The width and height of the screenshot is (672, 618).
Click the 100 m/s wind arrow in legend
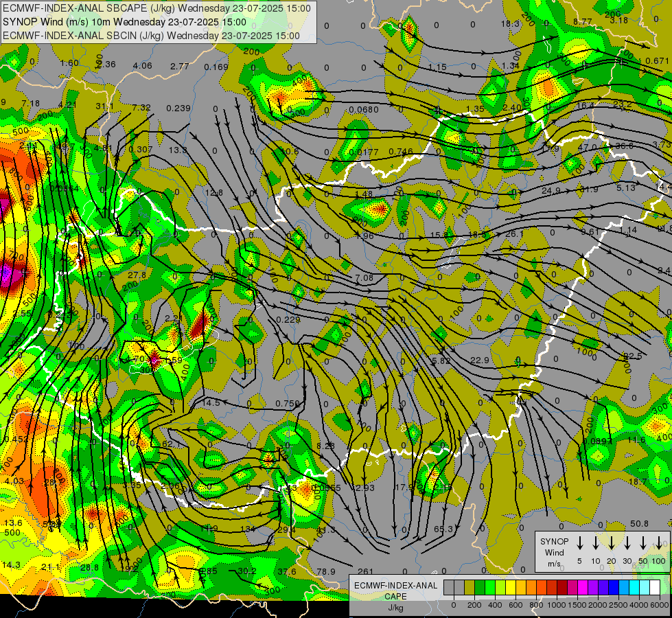(659, 543)
